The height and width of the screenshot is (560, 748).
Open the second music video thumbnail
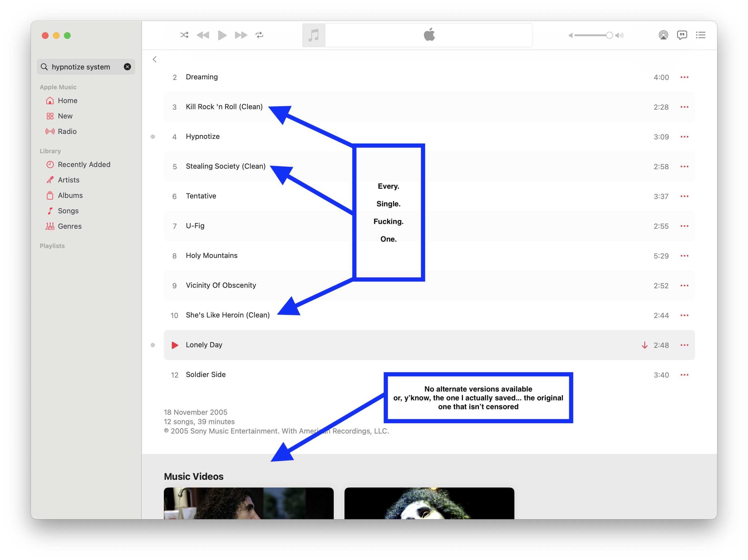[429, 503]
